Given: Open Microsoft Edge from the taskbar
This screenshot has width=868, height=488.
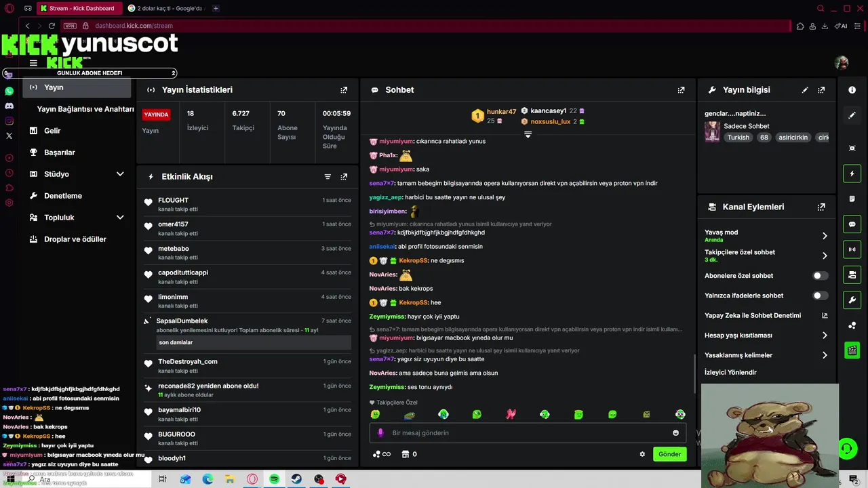Looking at the screenshot, I should click(208, 479).
